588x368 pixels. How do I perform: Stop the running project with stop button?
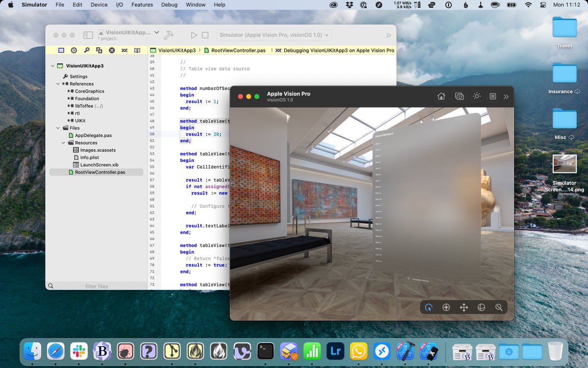(x=205, y=35)
